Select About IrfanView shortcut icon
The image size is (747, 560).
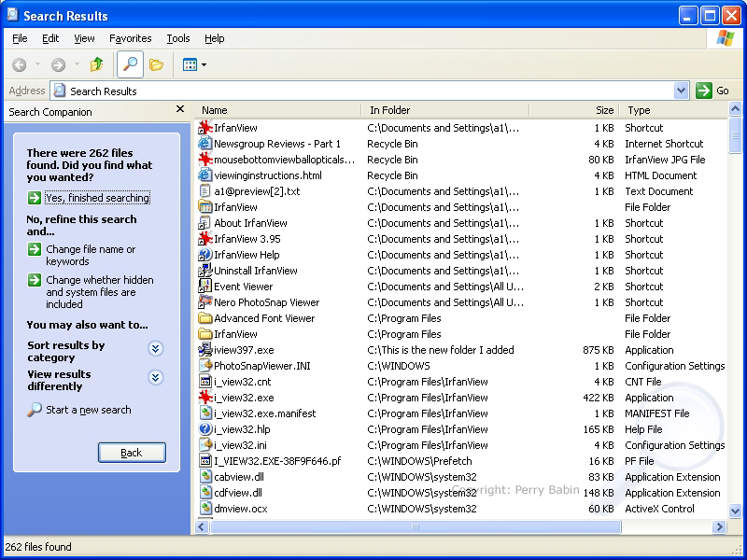[205, 223]
